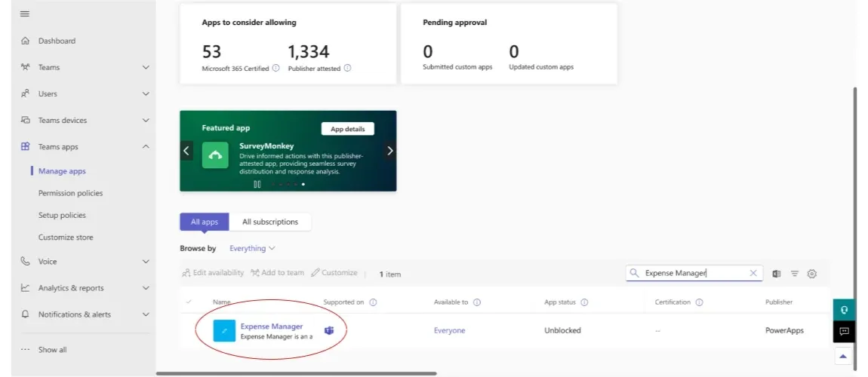Open the Expense Manager app link
This screenshot has width=868, height=377.
click(x=272, y=326)
